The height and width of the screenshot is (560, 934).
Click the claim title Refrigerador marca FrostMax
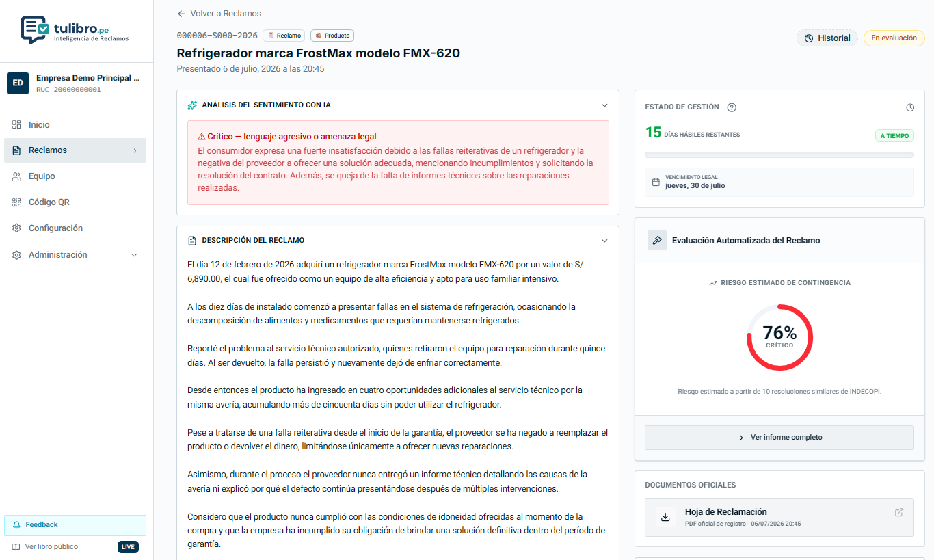pos(318,53)
